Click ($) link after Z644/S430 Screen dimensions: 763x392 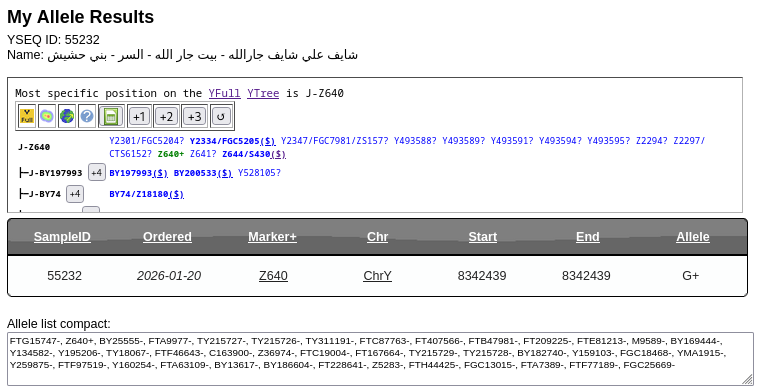[x=278, y=154]
